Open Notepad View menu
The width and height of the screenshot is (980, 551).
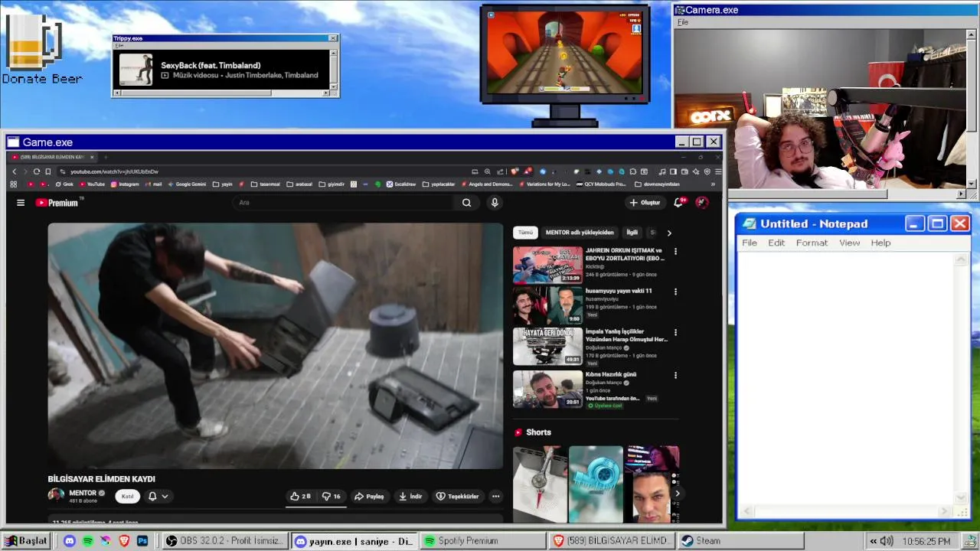click(849, 243)
